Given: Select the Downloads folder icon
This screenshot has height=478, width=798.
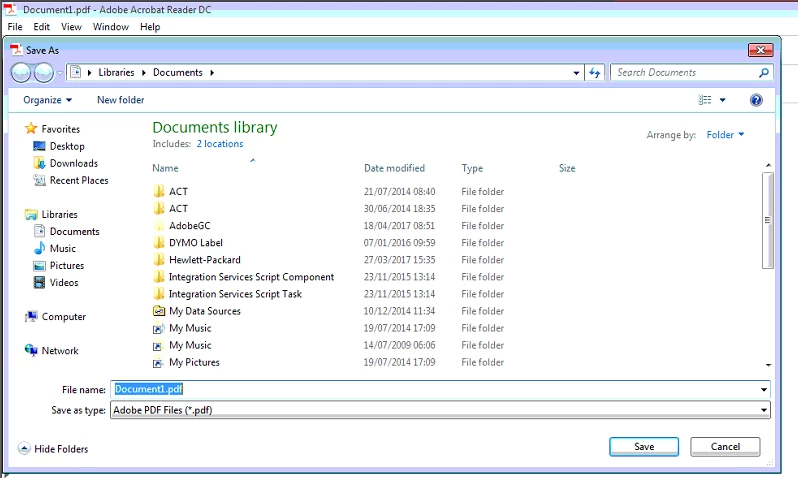Looking at the screenshot, I should coord(39,163).
